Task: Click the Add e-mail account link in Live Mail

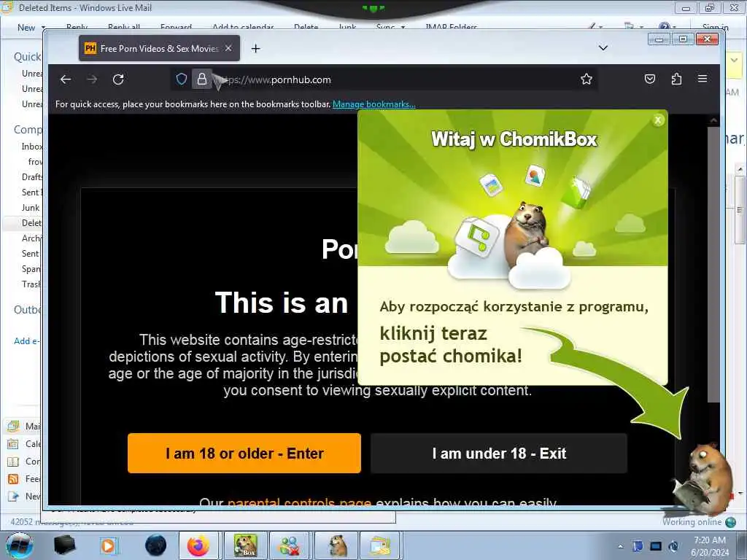Action: click(27, 341)
